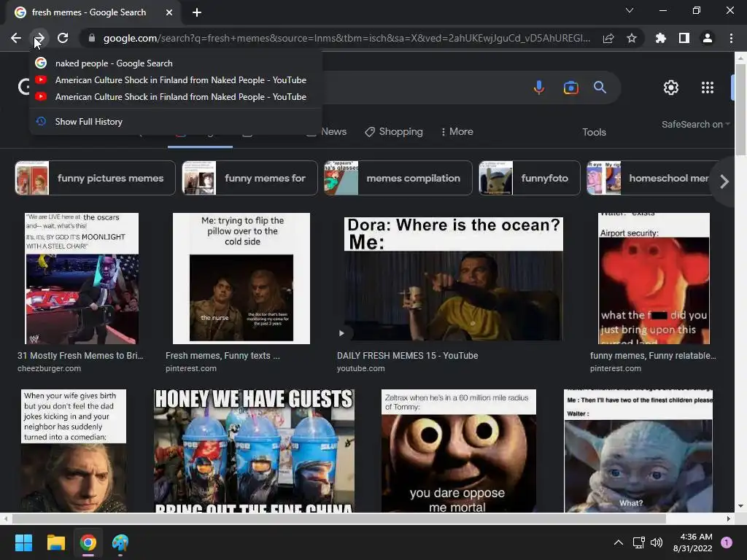Open the Airport security meme image
This screenshot has width=747, height=560.
point(654,278)
